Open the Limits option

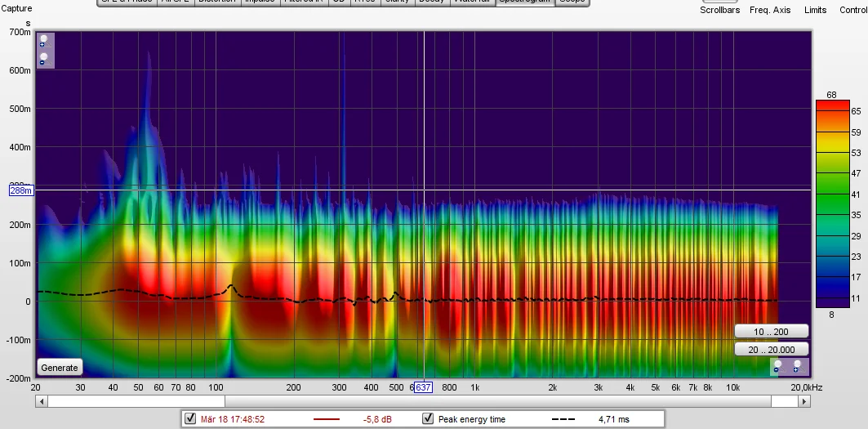click(x=816, y=10)
